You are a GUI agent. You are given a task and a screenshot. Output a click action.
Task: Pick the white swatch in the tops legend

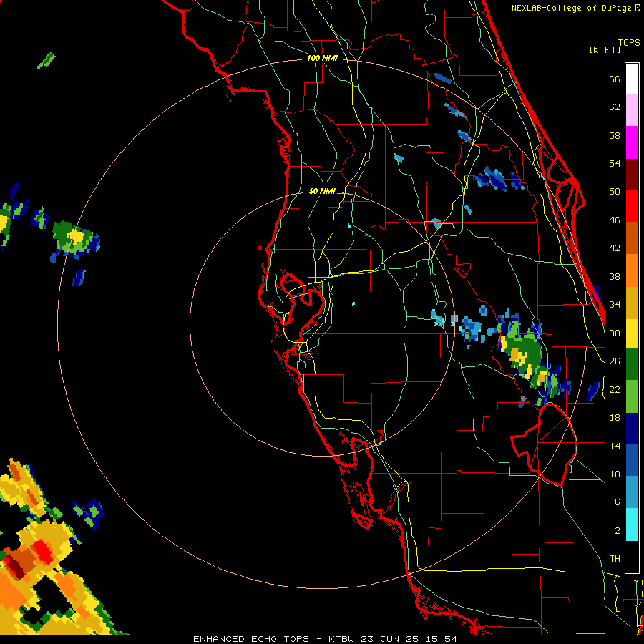[632, 79]
